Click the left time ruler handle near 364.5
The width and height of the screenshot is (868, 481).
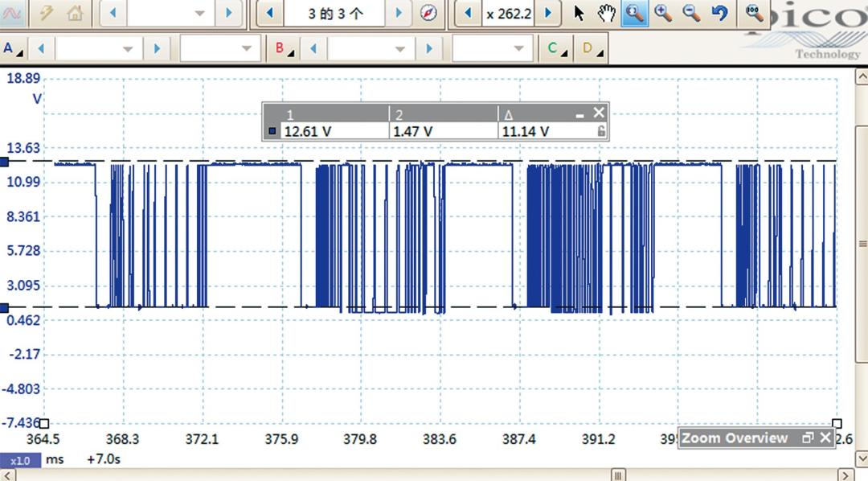pyautogui.click(x=44, y=423)
